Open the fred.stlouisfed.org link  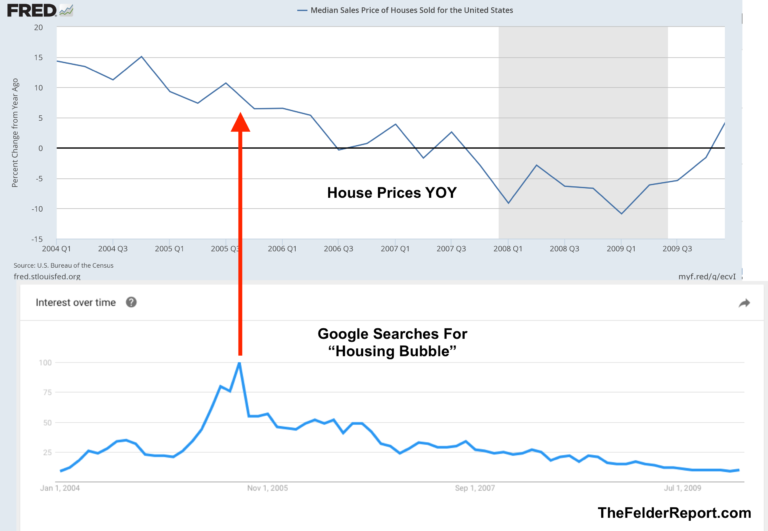pyautogui.click(x=47, y=276)
